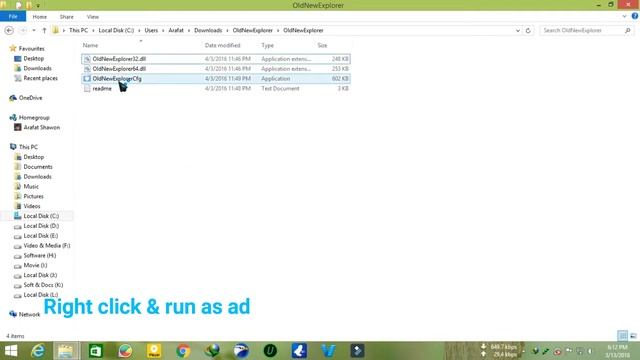Click the Arafat breadcrumb
This screenshot has height=360, width=640.
click(x=176, y=30)
